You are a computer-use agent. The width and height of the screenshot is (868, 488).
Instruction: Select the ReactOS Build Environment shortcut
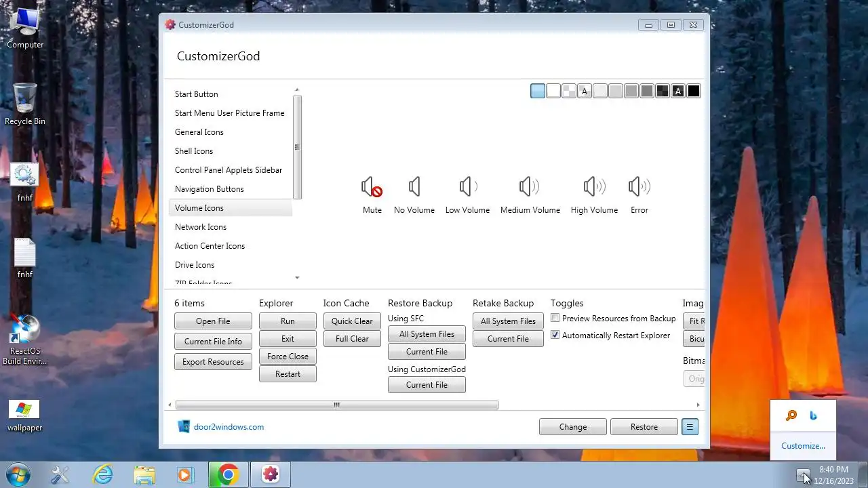click(25, 340)
